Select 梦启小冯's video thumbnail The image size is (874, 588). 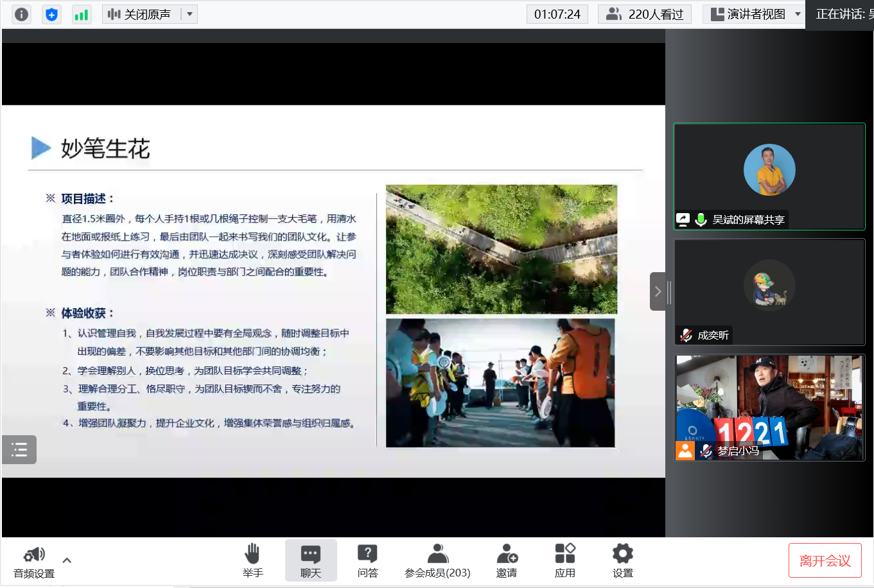(x=769, y=407)
